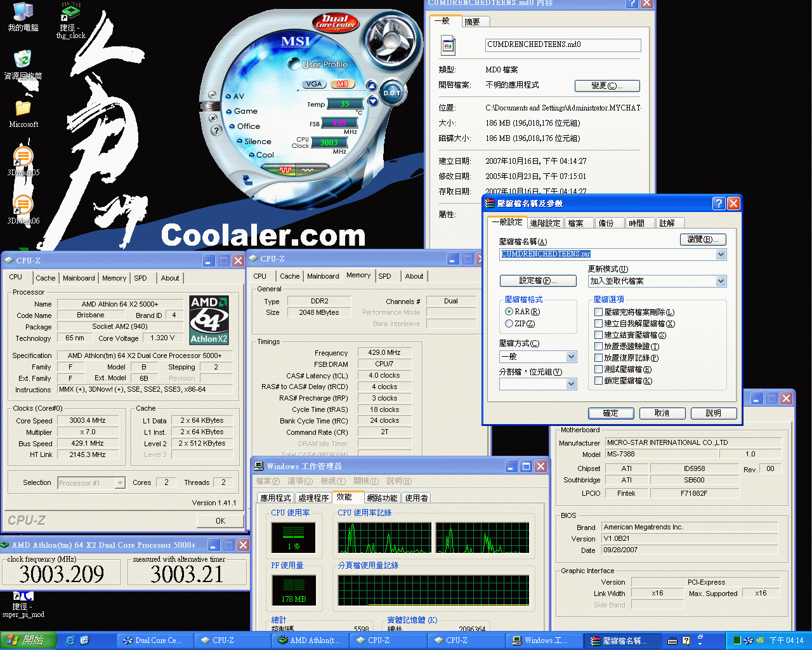This screenshot has width=812, height=650.
Task: Click the Browse button in WinRAR dialog
Action: coord(703,239)
